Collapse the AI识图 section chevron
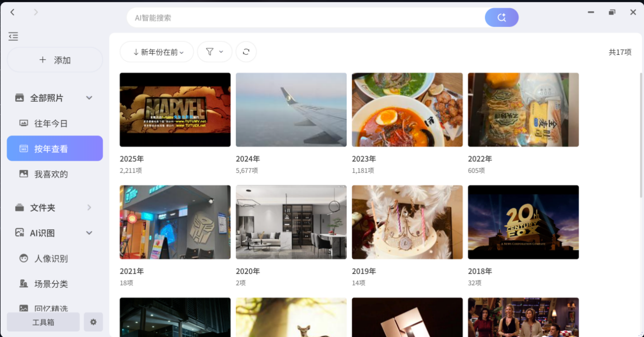This screenshot has width=644, height=337. click(x=89, y=233)
